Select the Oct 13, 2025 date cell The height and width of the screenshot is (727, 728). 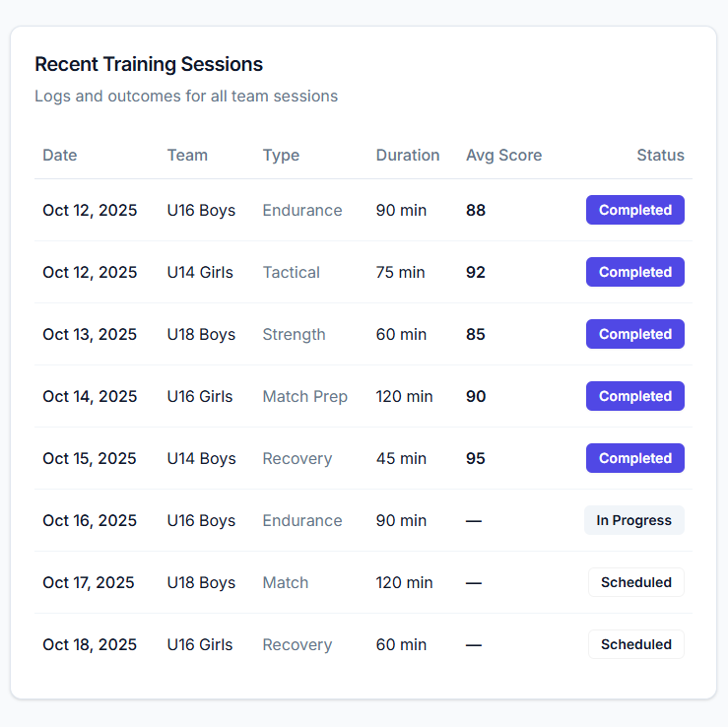[x=90, y=334]
